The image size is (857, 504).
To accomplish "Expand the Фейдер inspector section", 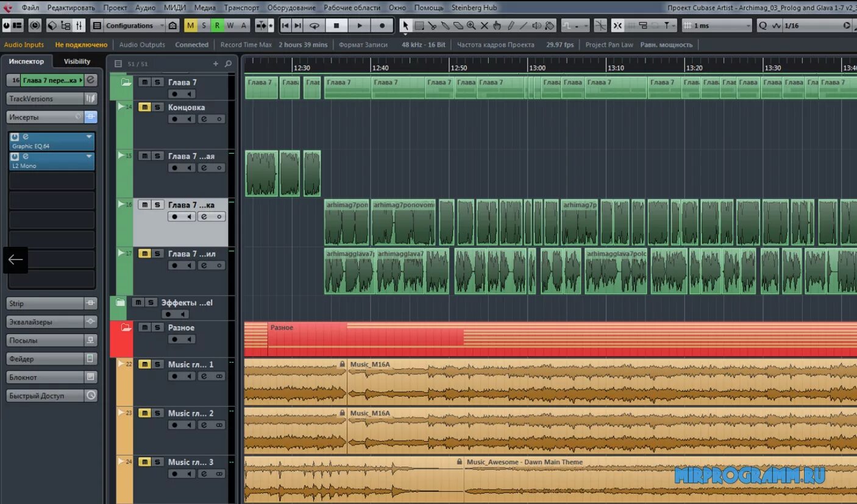I will (x=52, y=359).
